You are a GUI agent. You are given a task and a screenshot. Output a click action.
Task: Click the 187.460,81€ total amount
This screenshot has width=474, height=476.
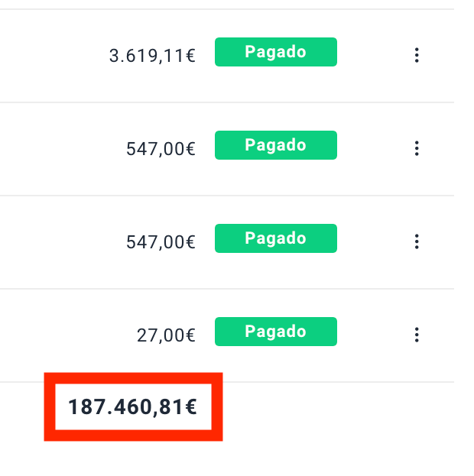pyautogui.click(x=133, y=407)
